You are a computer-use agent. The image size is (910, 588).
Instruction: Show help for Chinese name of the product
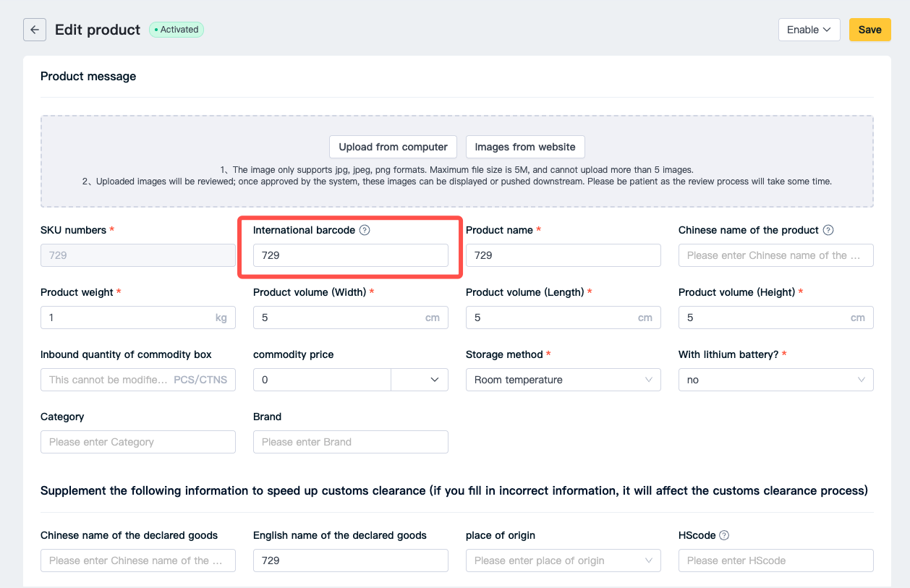coord(828,230)
